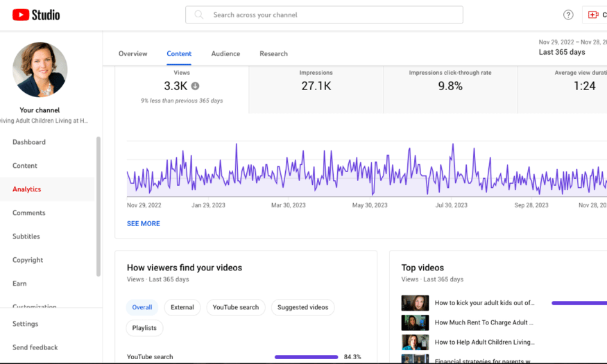Screen dimensions: 607x364
Task: Click video title How Much Rent To Charge Adult
Action: click(x=484, y=322)
